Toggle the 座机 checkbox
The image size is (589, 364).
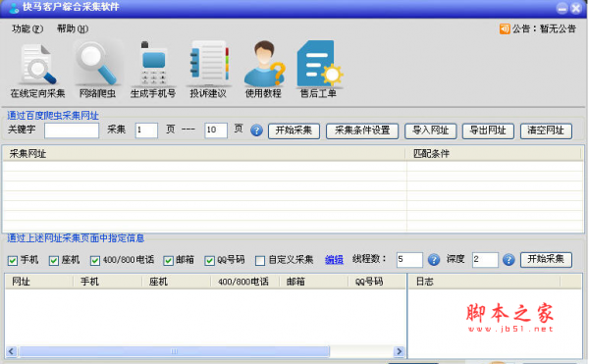pos(54,260)
